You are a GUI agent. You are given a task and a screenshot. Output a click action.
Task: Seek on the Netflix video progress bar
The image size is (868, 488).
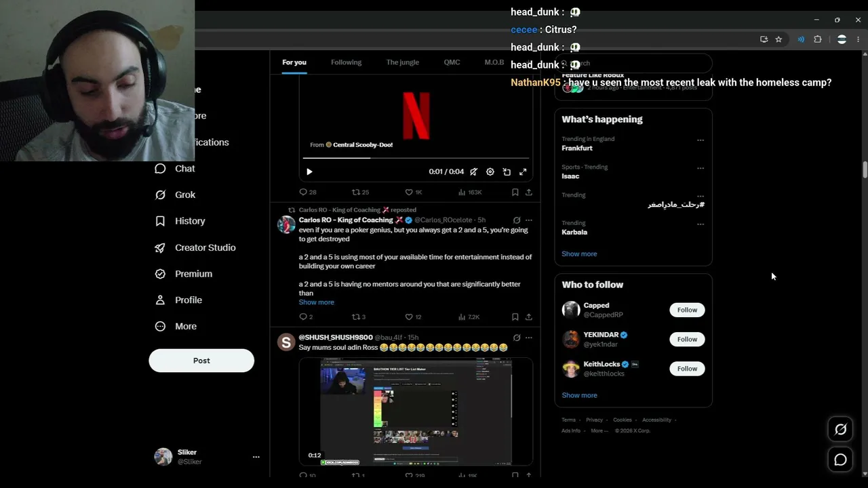point(415,158)
